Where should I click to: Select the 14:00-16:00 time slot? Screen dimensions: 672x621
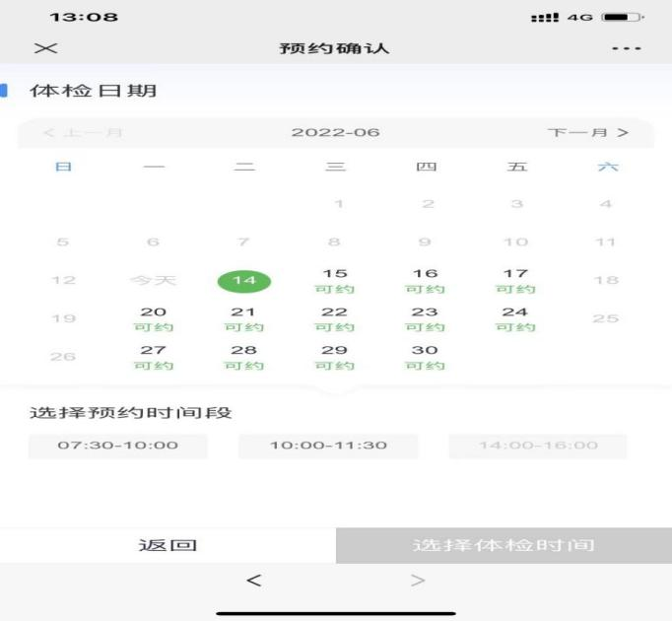(x=538, y=446)
